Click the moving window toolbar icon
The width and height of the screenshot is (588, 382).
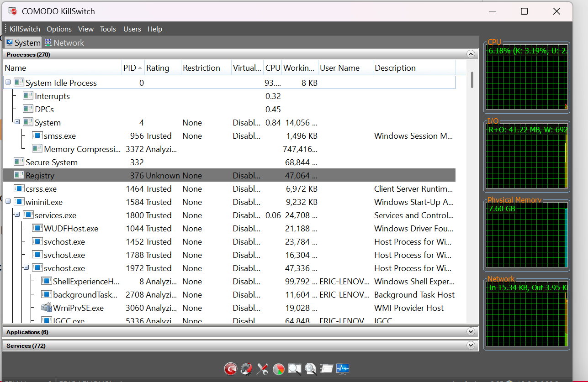327,368
